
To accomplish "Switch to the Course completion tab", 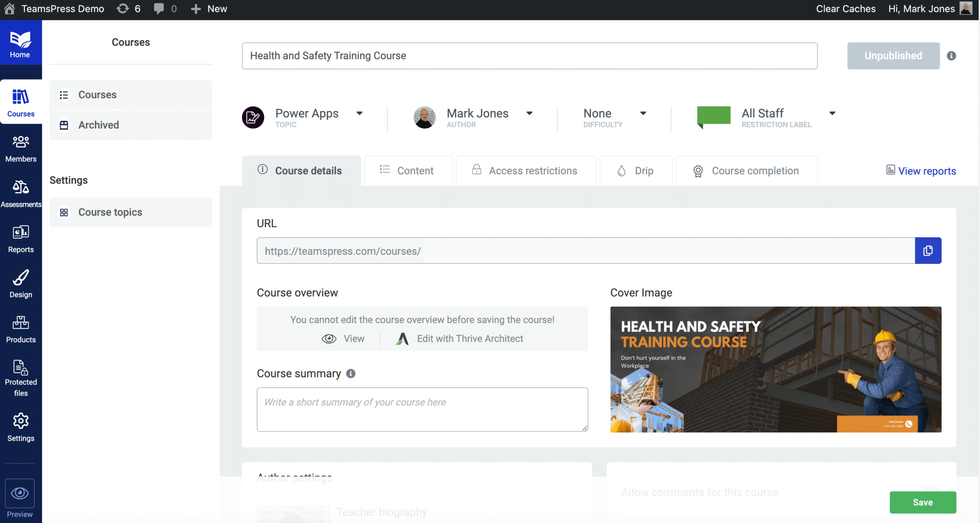I will coord(755,170).
